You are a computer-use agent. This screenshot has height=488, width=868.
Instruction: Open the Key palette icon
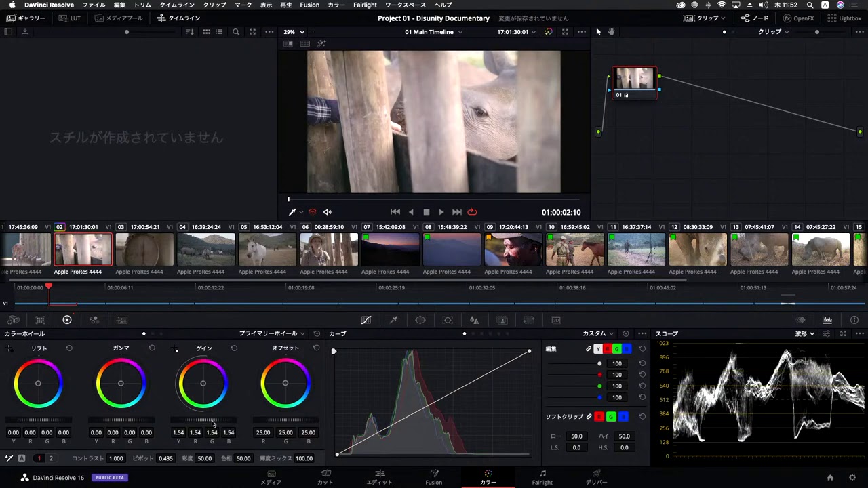click(502, 320)
